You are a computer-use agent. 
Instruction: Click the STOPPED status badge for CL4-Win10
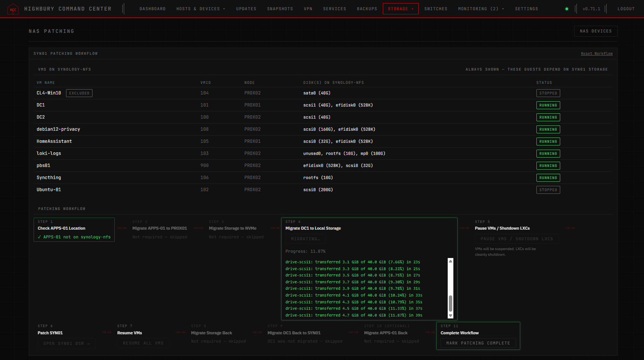coord(548,93)
